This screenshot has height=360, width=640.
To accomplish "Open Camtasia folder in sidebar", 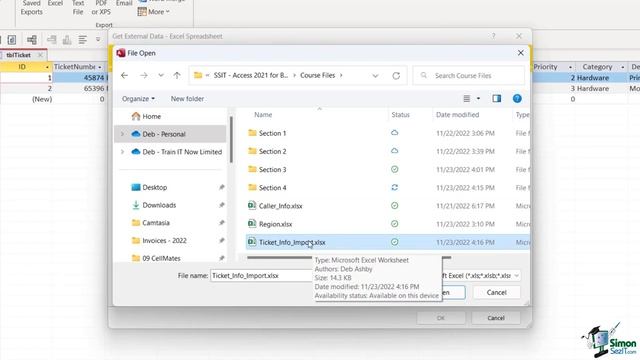I will pyautogui.click(x=151, y=223).
